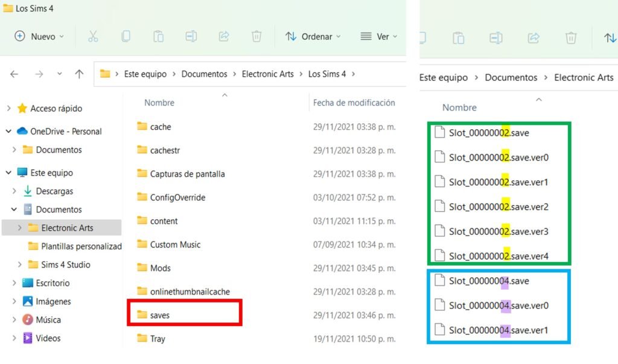The width and height of the screenshot is (618, 364).
Task: Select the Slot_00000004.save.ver1 file
Action: pyautogui.click(x=498, y=330)
